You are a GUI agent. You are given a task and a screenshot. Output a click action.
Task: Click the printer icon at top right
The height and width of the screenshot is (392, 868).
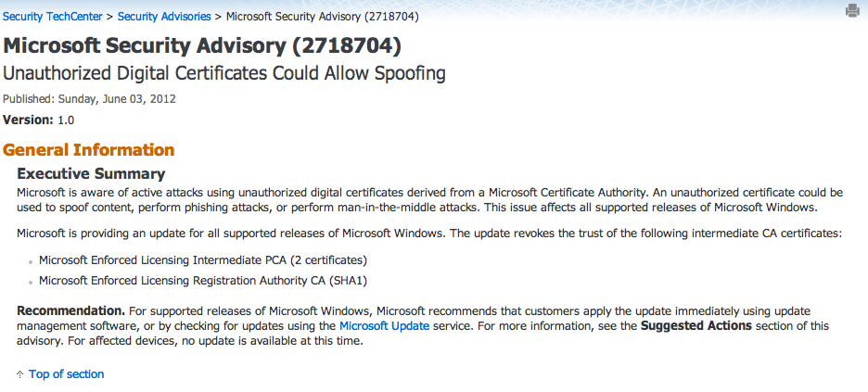click(852, 10)
